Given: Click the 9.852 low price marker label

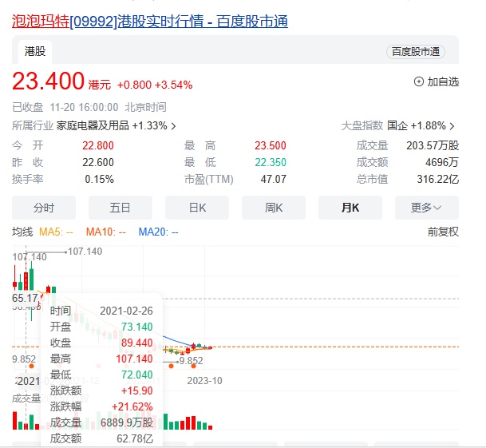Looking at the screenshot, I should point(191,361).
